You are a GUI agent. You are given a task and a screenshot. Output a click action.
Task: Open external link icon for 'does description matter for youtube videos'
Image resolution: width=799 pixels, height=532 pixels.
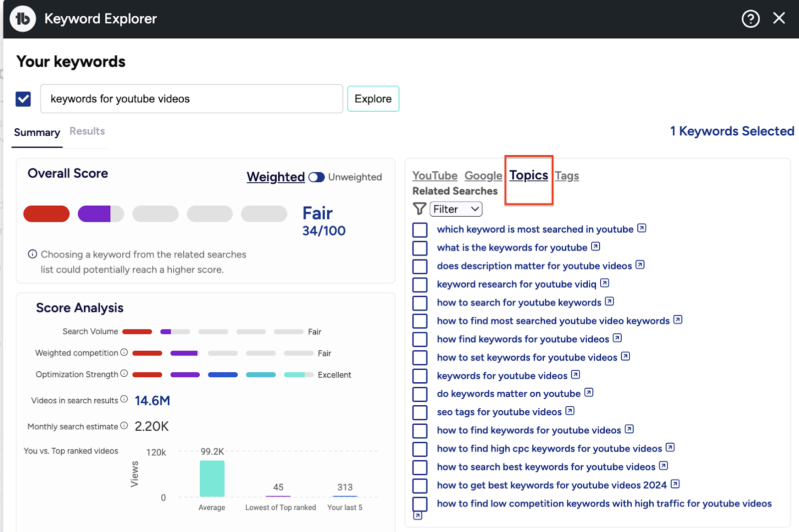click(640, 265)
